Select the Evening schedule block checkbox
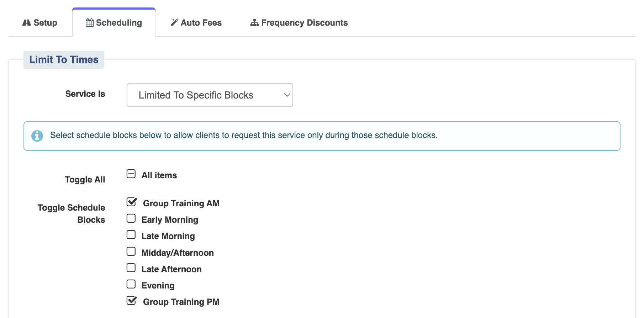Viewport: 644px width, 318px height. [x=131, y=284]
